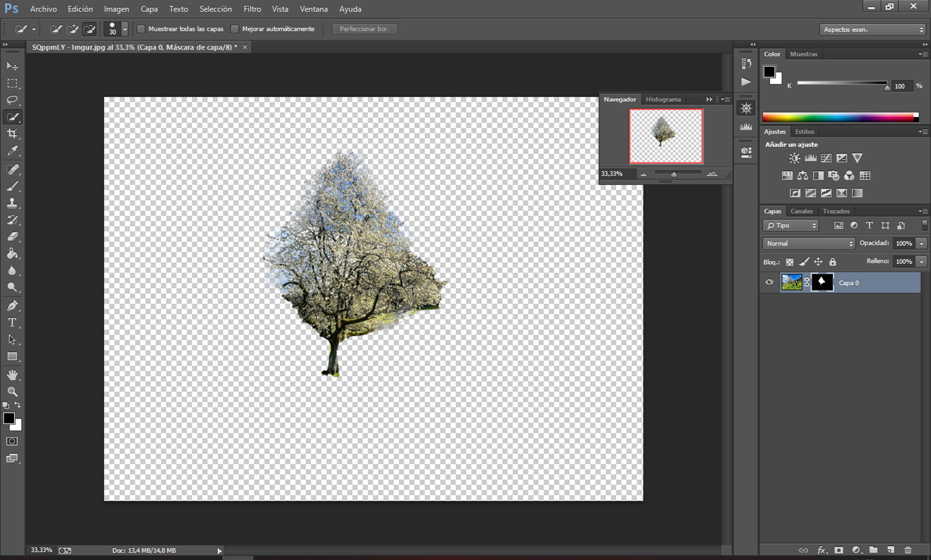Select the Brush tool
The height and width of the screenshot is (560, 931).
(x=12, y=186)
